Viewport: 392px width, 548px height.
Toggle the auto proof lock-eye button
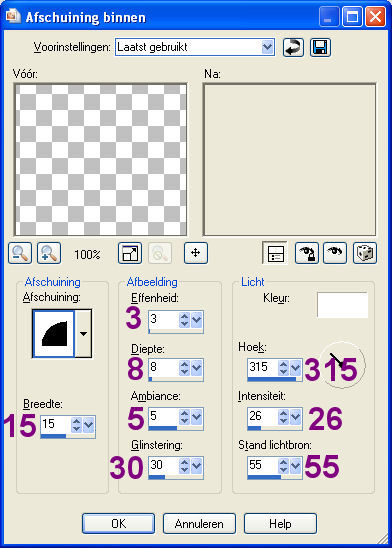click(307, 253)
